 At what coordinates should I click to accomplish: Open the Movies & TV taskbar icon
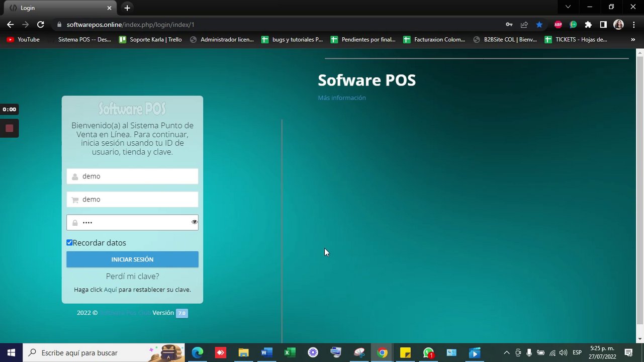tap(475, 352)
